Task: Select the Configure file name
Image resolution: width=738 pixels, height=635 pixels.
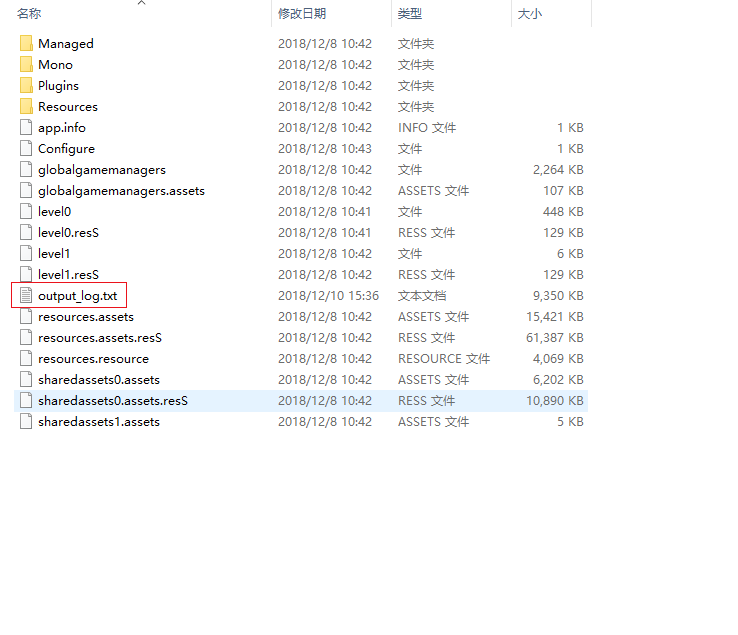Action: [66, 149]
